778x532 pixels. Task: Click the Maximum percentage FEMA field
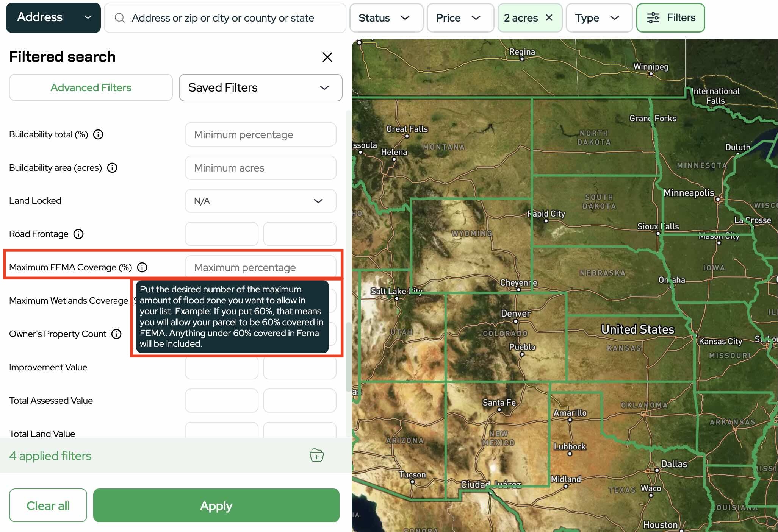coord(260,267)
